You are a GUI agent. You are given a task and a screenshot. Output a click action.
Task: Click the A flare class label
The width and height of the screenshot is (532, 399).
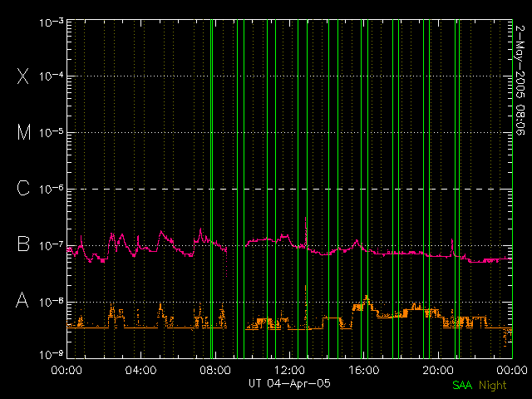pos(22,300)
